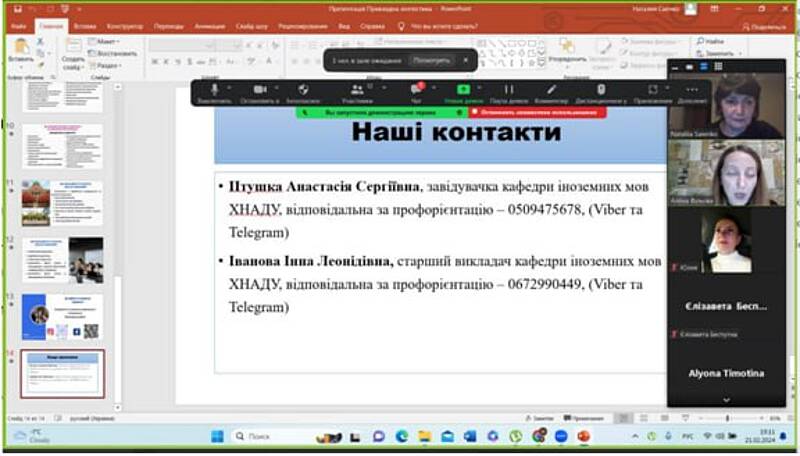Adjust the zoom slider in status bar
Viewport: 800px width, 456px height.
tap(728, 418)
